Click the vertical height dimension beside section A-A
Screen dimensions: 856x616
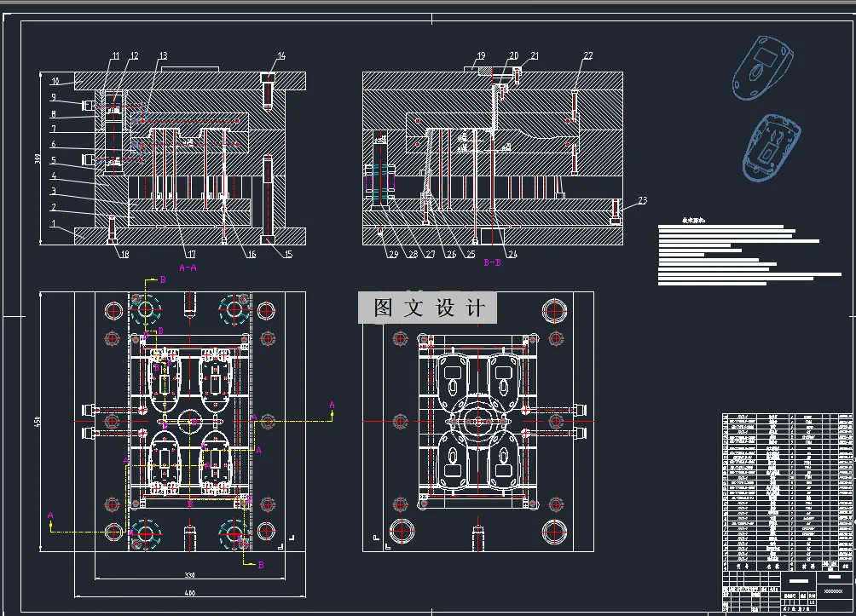click(38, 158)
